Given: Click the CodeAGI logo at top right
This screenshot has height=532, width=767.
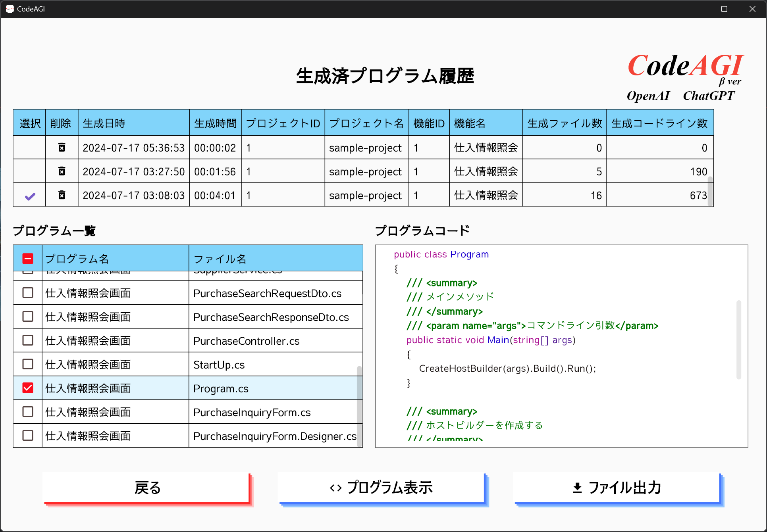Looking at the screenshot, I should (685, 66).
